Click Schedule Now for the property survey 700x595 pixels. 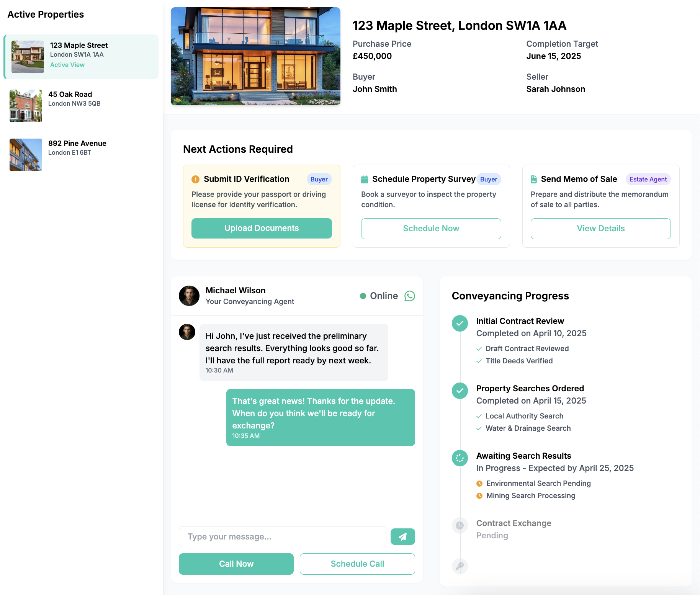(x=431, y=228)
